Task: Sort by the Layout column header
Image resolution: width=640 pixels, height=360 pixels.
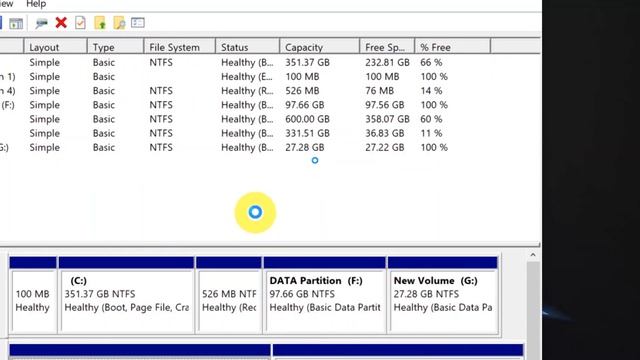Action: point(56,47)
